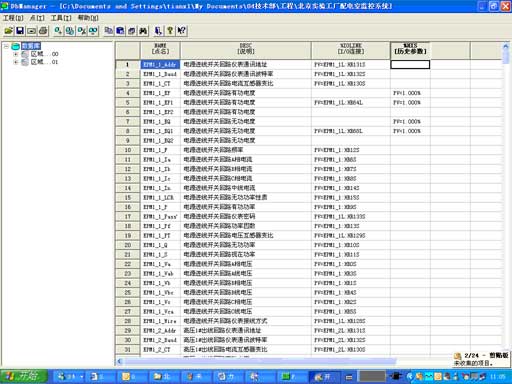
Task: Open the 工具 menu
Action: pyautogui.click(x=61, y=18)
